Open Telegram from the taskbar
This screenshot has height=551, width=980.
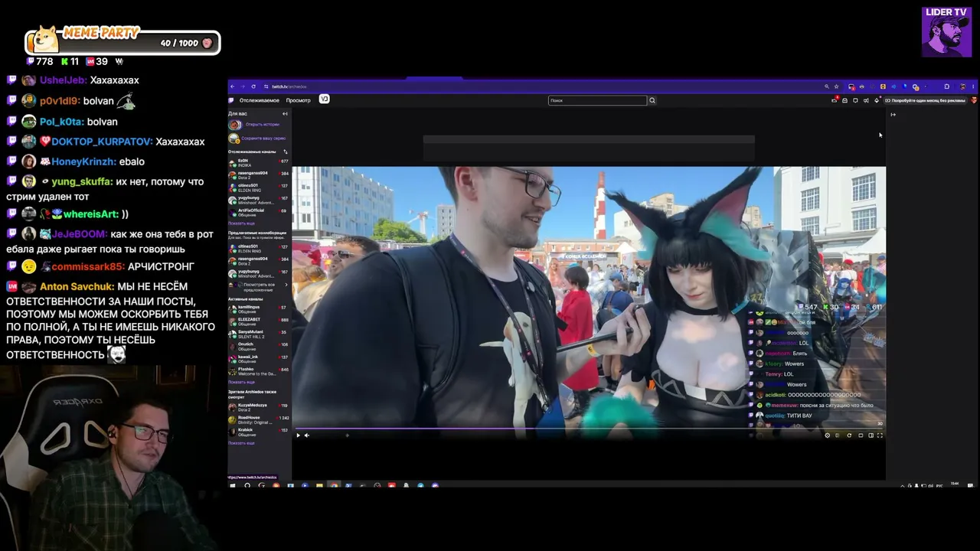tap(420, 485)
